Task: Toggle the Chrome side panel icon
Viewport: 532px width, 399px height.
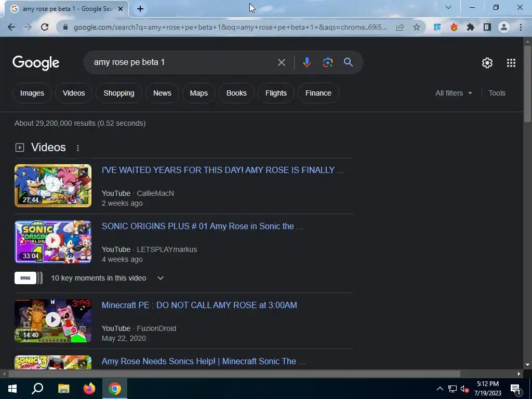Action: tap(487, 27)
